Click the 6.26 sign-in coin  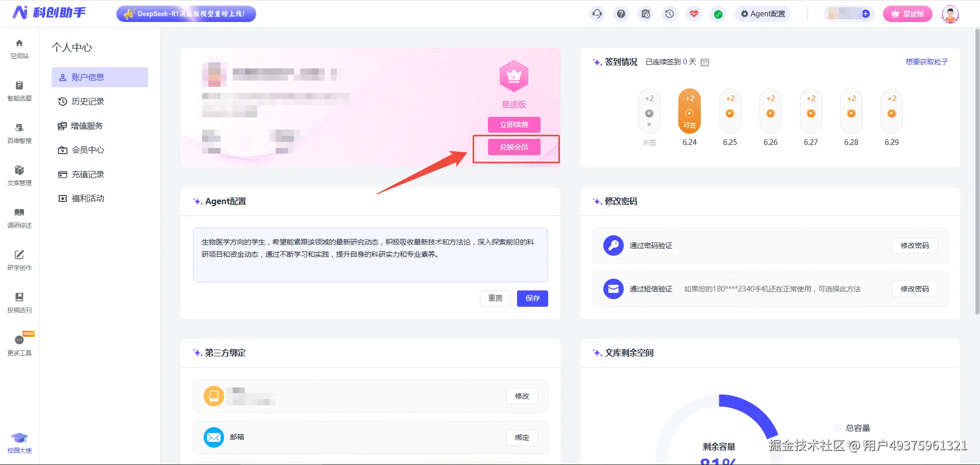tap(770, 111)
